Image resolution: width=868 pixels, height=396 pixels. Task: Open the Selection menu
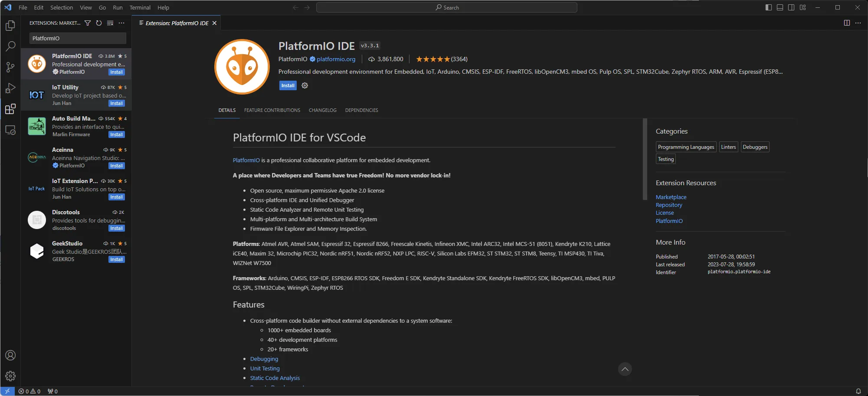tap(62, 7)
